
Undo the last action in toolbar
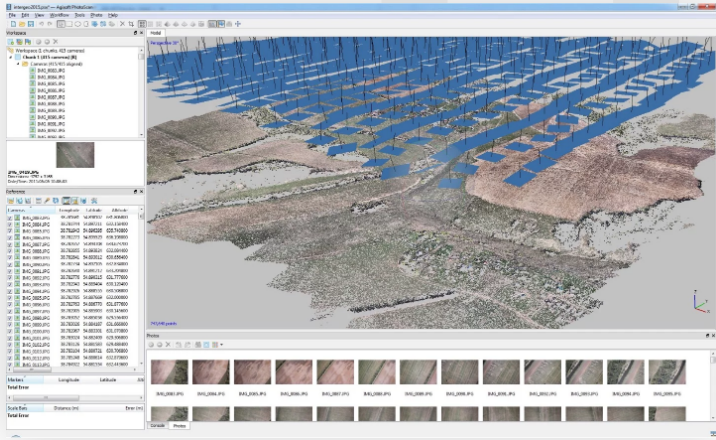[41, 24]
